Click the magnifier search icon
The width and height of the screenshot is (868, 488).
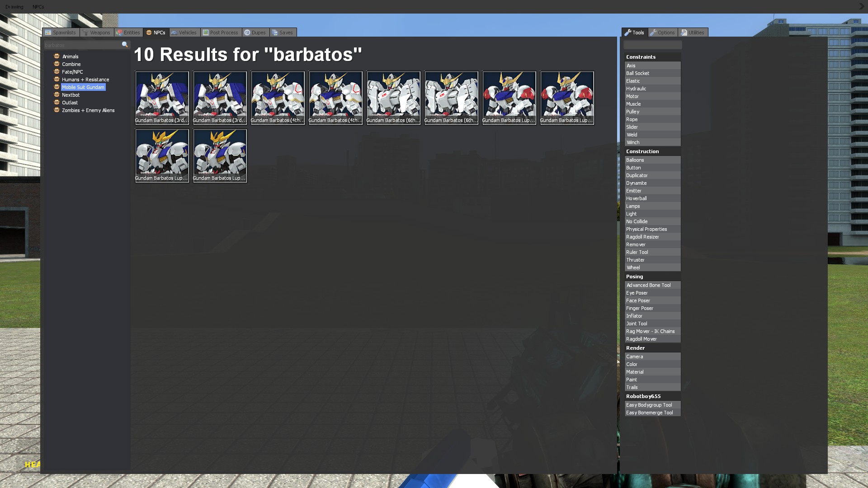[125, 45]
